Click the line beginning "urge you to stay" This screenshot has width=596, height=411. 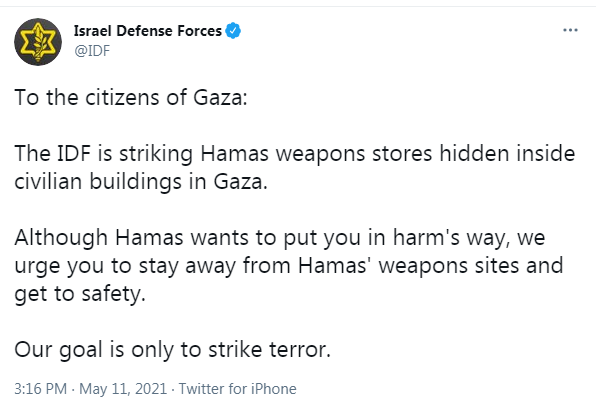(289, 266)
